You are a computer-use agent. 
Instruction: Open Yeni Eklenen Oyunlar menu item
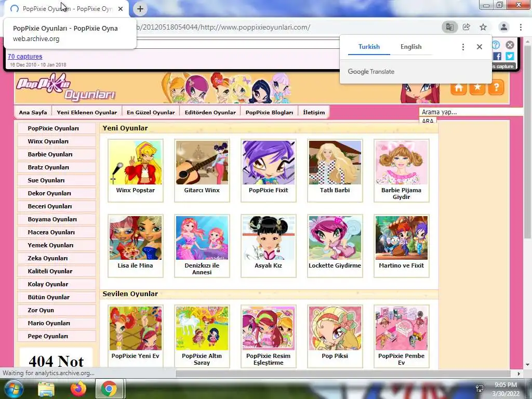pyautogui.click(x=87, y=112)
